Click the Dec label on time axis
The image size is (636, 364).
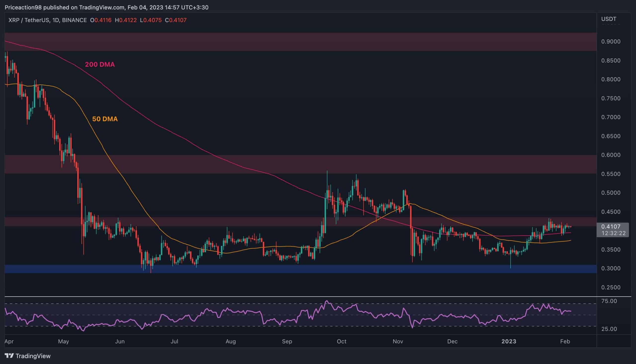(x=452, y=341)
